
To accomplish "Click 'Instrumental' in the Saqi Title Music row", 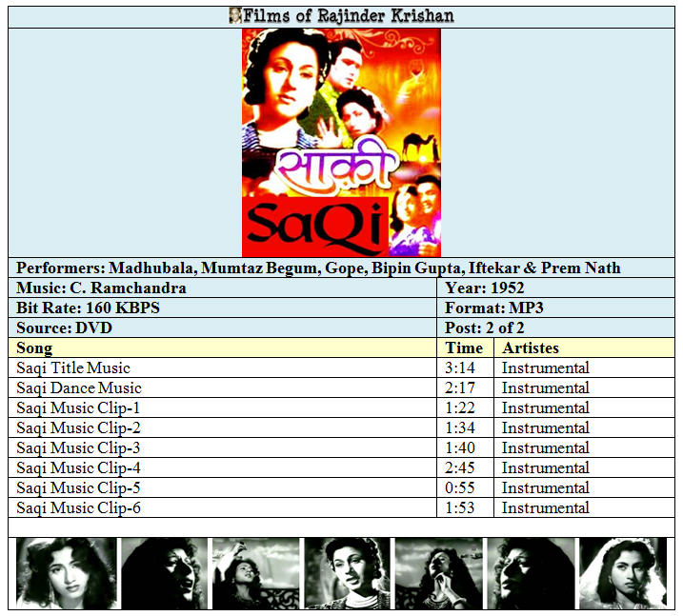I will pyautogui.click(x=546, y=368).
